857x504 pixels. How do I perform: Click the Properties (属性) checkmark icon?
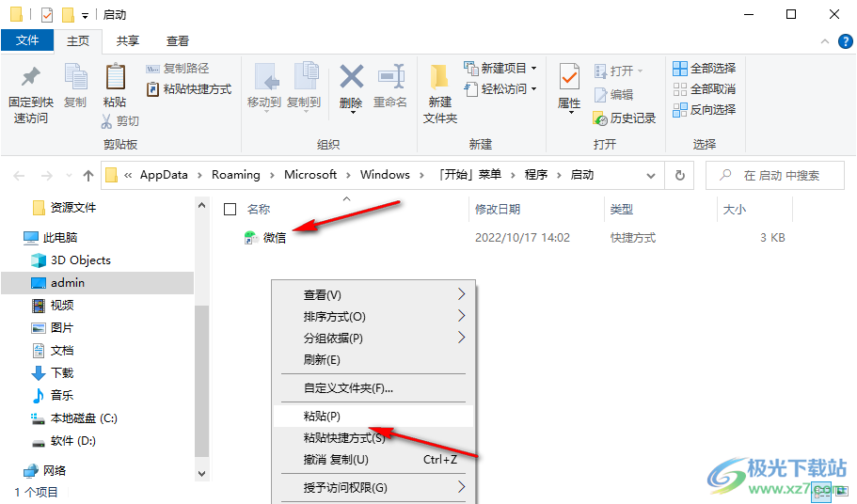(x=569, y=77)
